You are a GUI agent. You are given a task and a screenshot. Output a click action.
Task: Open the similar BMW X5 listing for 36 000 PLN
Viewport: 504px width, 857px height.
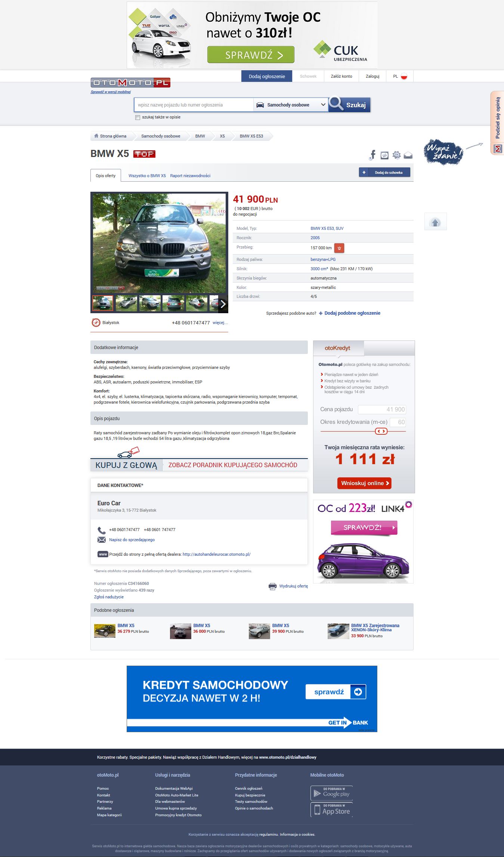coord(202,625)
